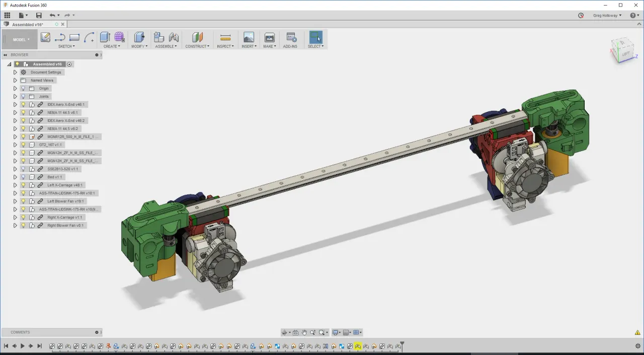Screen dimensions: 644x355
Task: Select the Joint tool icon
Action: 174,37
